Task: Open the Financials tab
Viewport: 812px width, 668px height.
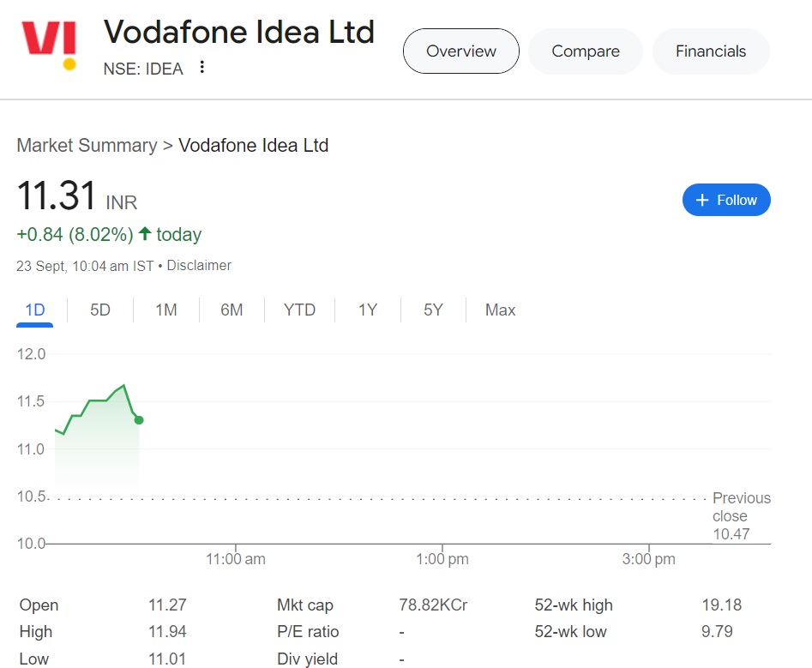Action: coord(711,51)
